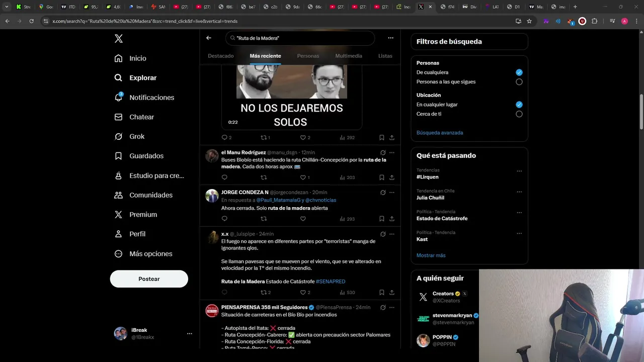Open more menu on JORGE CONDEZA post

pos(392,192)
